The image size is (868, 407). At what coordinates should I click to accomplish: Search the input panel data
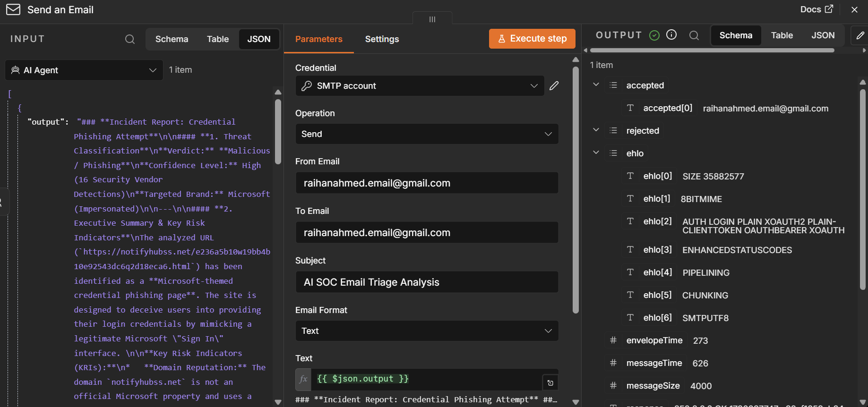[x=130, y=39]
